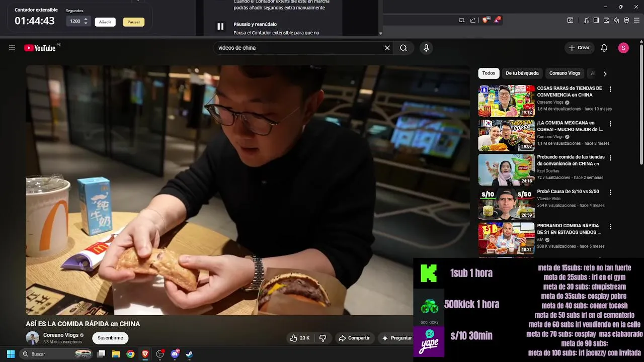Open thumbnail of LA COMIDA MEXICANA en COREA video

506,135
